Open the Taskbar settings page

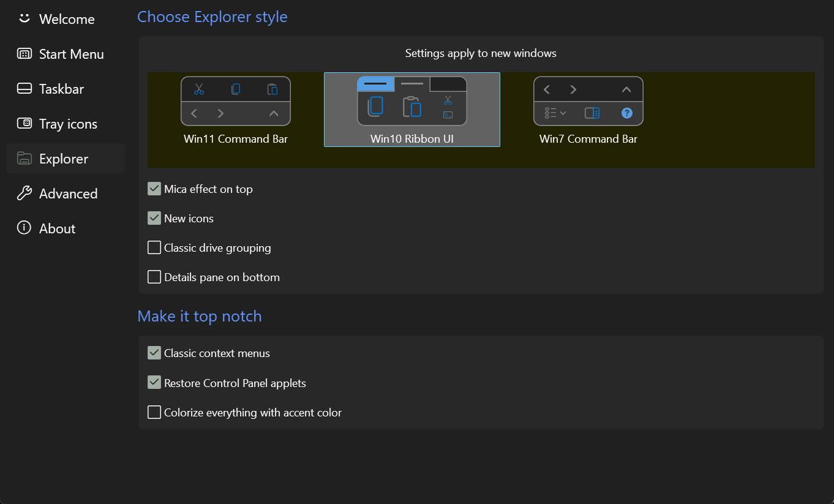coord(61,89)
